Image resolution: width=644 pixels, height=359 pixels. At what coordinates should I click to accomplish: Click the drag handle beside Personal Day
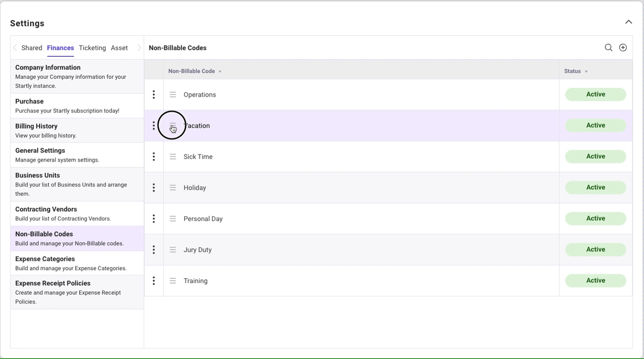(x=173, y=219)
